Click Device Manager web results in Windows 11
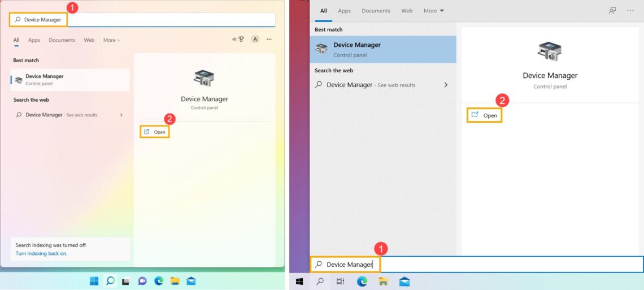 pos(70,115)
